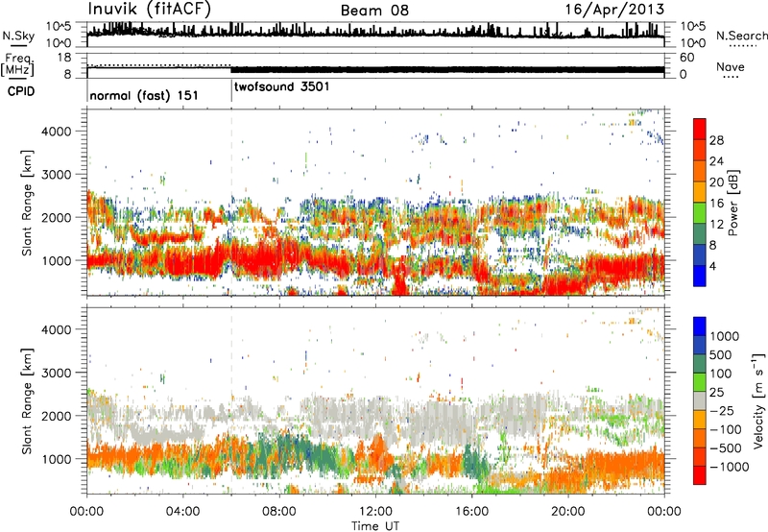This screenshot has height=532, width=768.
Task: Select the 'N.Search' legend label
Action: (x=741, y=36)
